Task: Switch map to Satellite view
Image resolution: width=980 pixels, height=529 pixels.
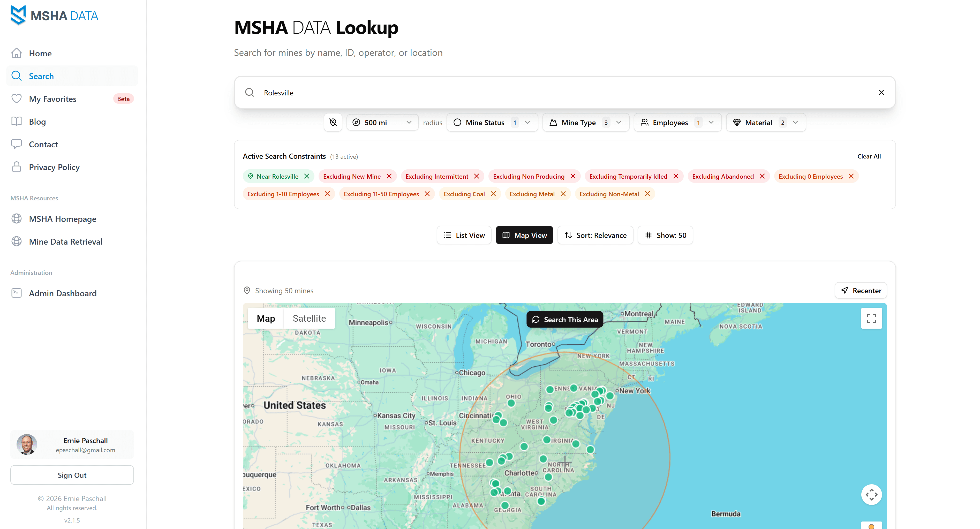Action: tap(309, 318)
